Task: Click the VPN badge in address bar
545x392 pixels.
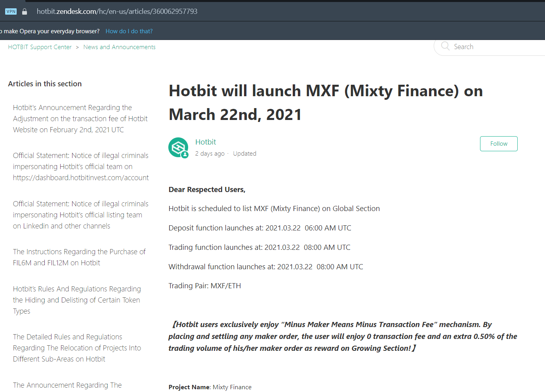Action: (x=11, y=11)
